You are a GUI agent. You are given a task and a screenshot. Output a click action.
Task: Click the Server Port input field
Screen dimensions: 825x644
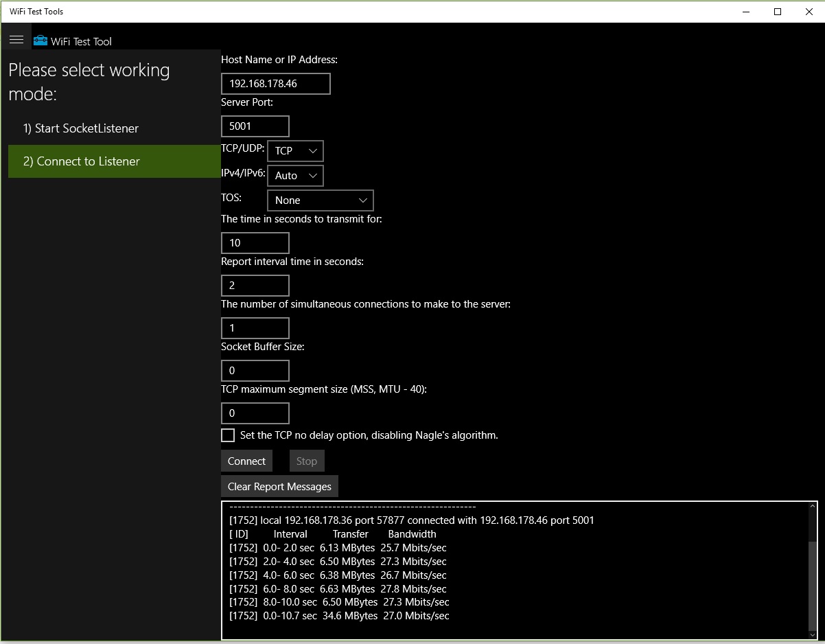point(255,126)
